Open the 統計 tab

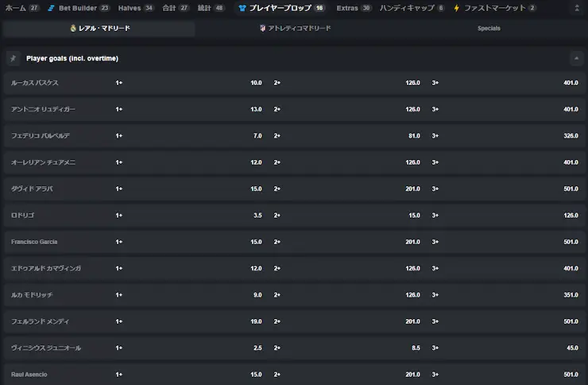pos(211,8)
